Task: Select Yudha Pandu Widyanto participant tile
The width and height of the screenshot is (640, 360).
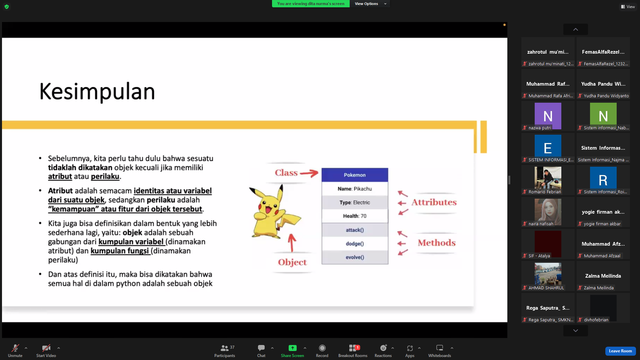Action: 603,84
